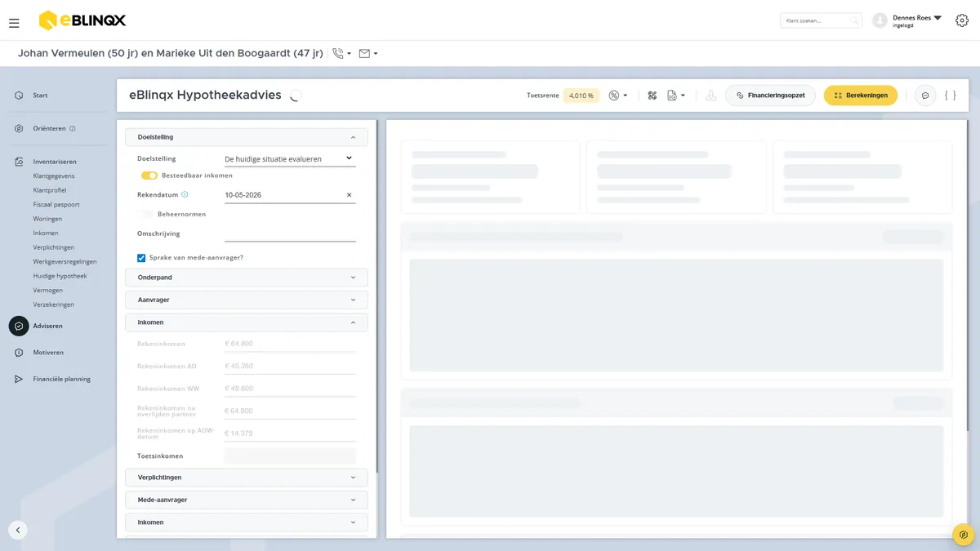The width and height of the screenshot is (980, 551).
Task: Go to Start via its sidebar icon
Action: pos(19,96)
